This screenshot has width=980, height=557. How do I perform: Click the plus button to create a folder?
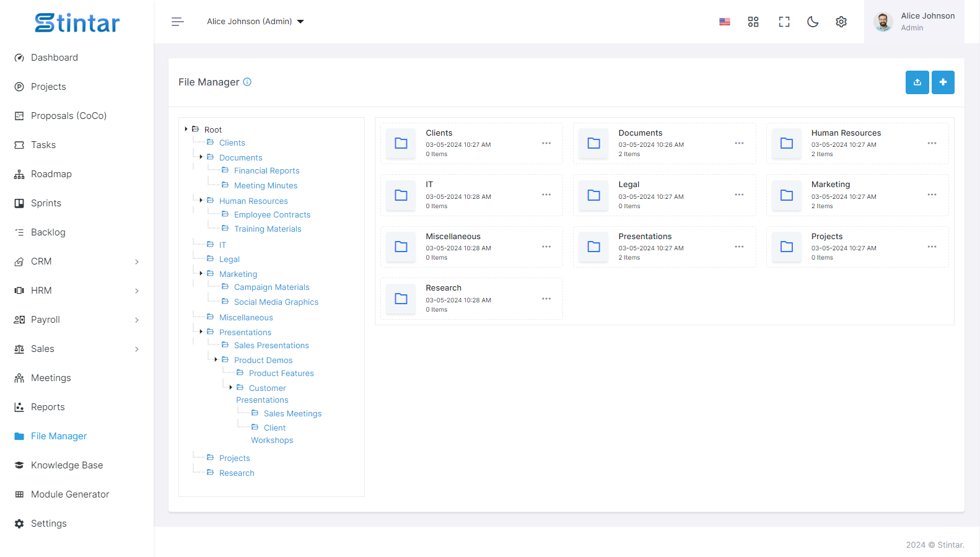(x=943, y=82)
